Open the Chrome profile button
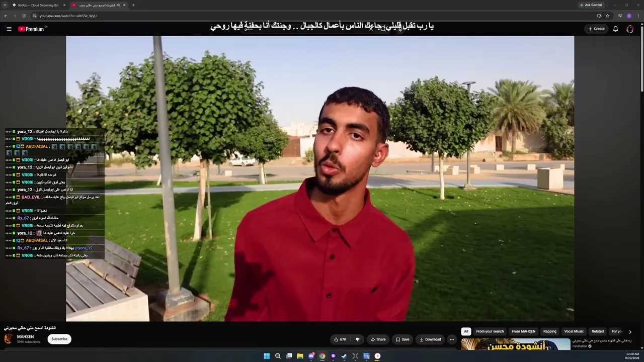Viewport: 644px width, 362px height. point(629,16)
